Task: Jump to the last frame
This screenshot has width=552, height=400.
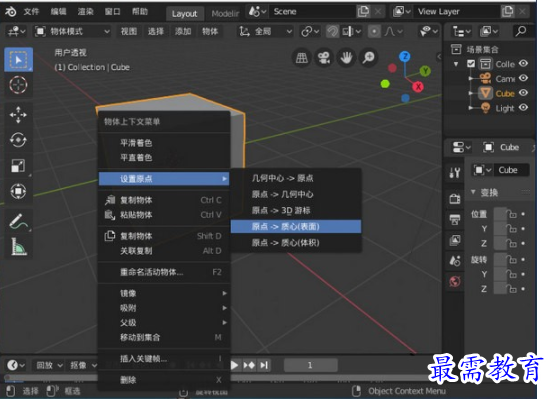Action: click(264, 365)
